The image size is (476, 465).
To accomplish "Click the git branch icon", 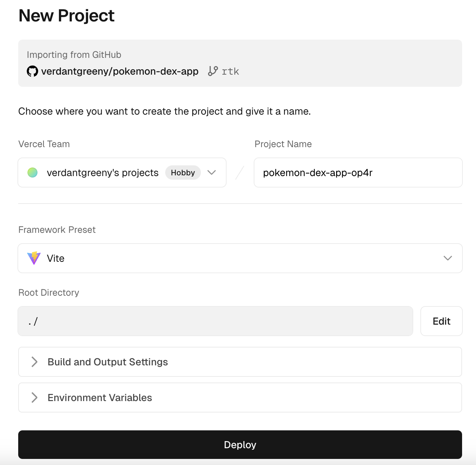I will 213,71.
